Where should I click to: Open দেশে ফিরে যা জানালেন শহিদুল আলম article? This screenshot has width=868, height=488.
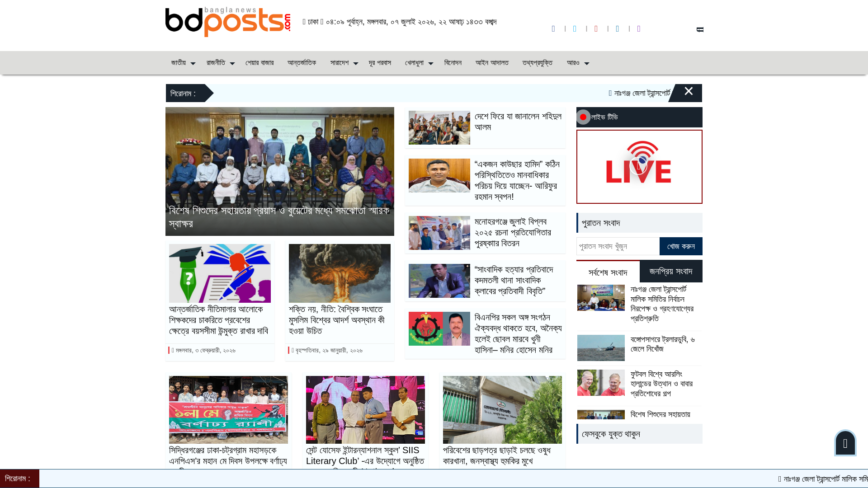point(518,122)
